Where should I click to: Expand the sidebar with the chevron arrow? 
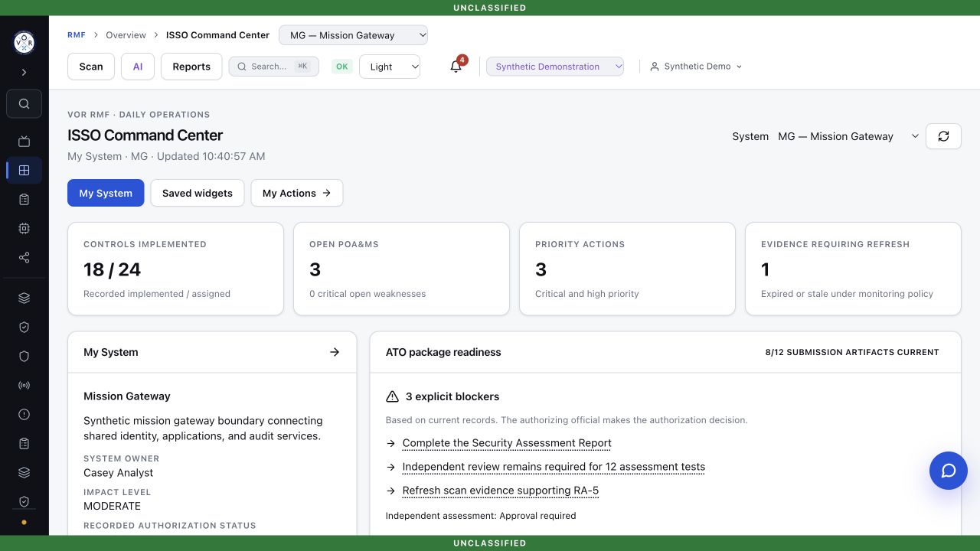(x=24, y=72)
